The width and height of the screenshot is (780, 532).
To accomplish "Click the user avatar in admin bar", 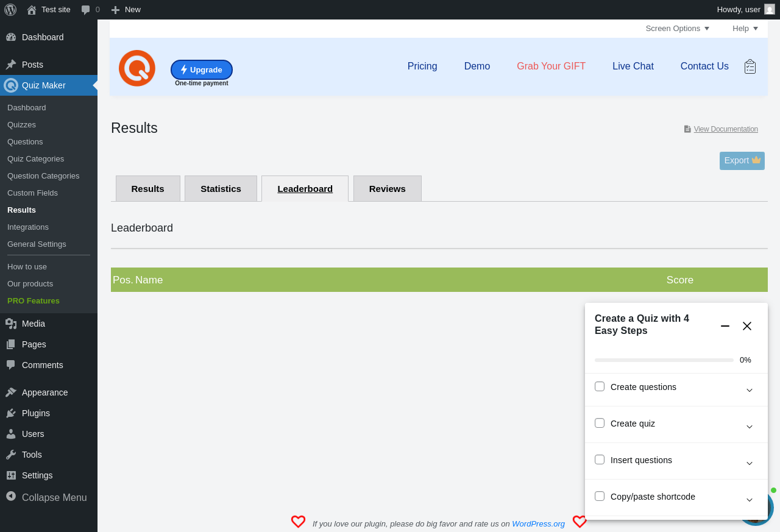I will 770,9.
